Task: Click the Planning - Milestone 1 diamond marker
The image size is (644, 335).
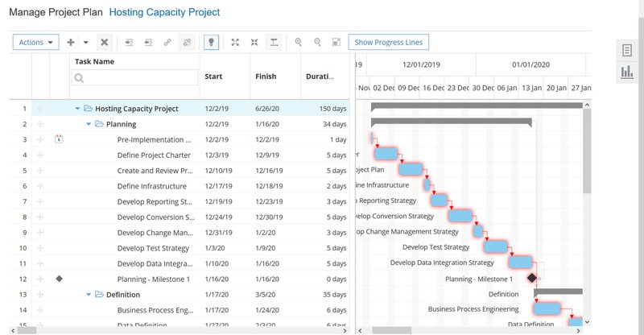Action: [531, 278]
